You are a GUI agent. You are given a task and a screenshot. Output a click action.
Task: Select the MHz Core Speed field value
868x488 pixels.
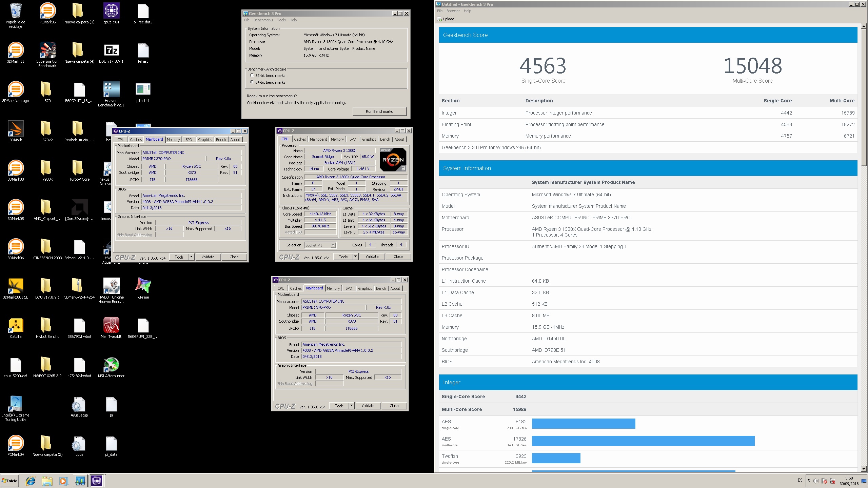[320, 214]
